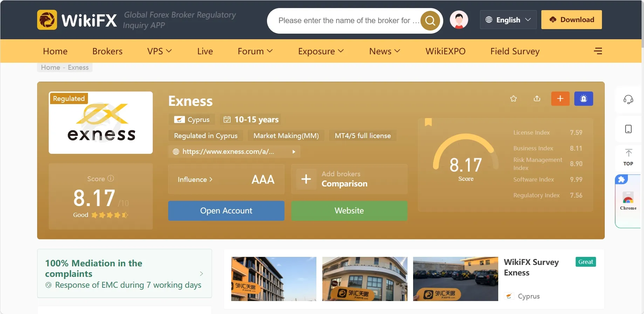Expand the Exposure menu
Viewport: 644px width, 314px height.
coord(321,51)
